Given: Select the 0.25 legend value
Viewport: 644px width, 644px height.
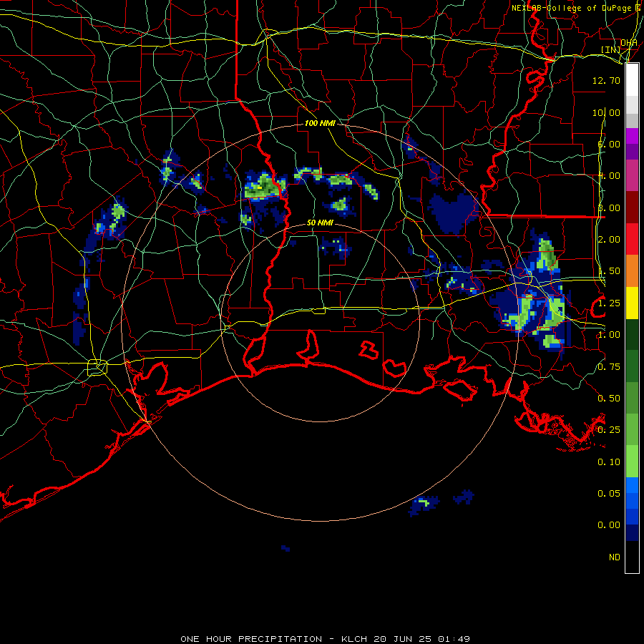Looking at the screenshot, I should tap(609, 430).
